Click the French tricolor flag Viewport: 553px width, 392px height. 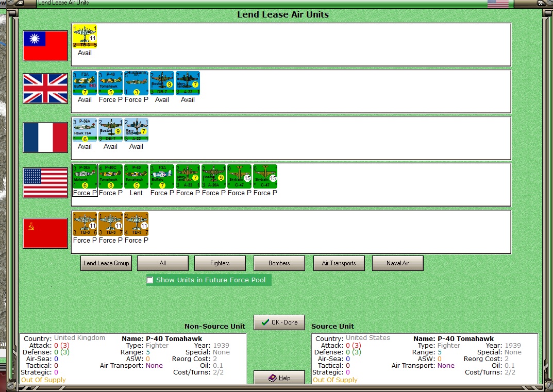(45, 138)
